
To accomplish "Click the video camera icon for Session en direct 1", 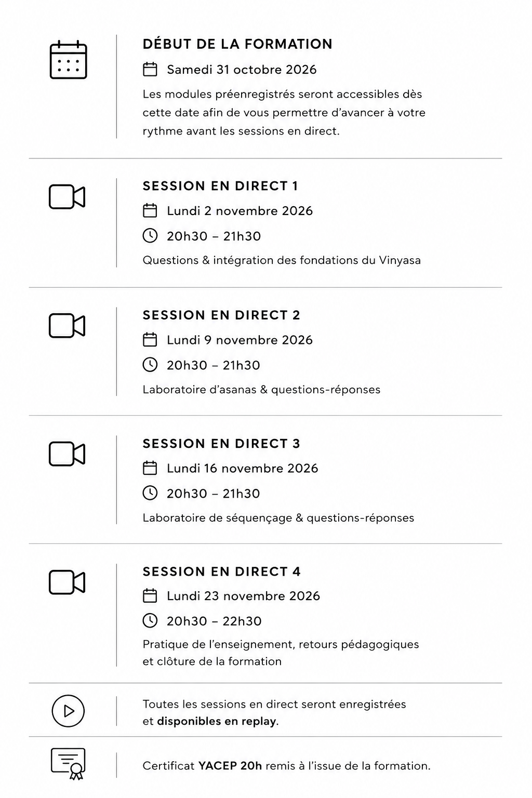I will pyautogui.click(x=67, y=197).
